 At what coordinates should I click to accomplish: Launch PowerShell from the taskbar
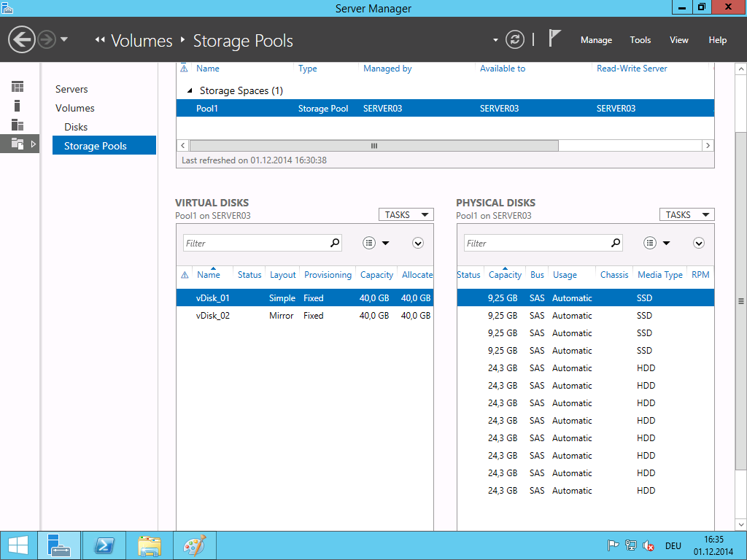pos(104,545)
